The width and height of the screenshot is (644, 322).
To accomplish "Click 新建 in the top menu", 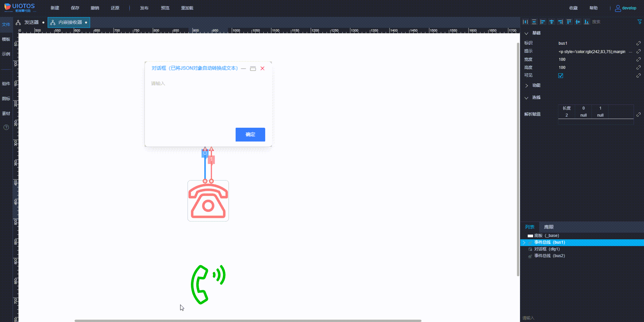I will pyautogui.click(x=55, y=8).
